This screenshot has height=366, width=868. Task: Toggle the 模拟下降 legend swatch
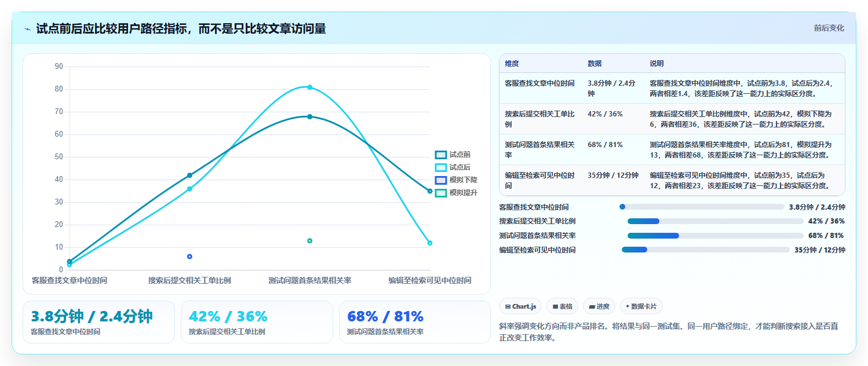pyautogui.click(x=441, y=180)
